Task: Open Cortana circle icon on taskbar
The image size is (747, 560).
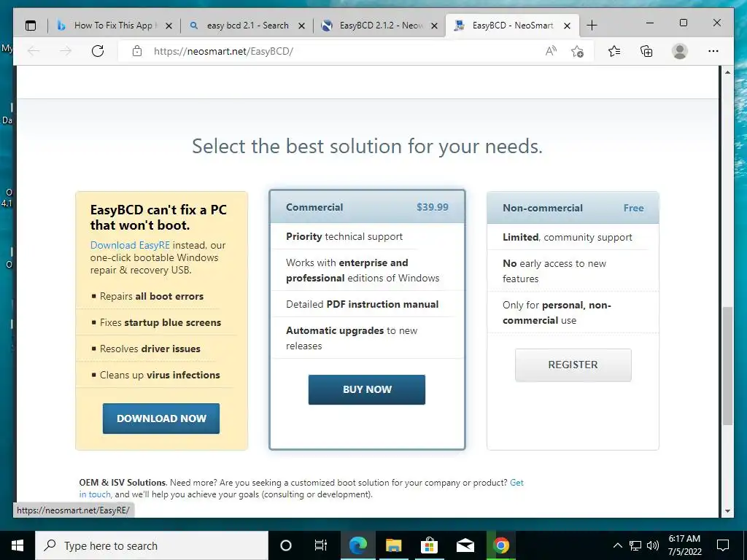Action: click(286, 545)
